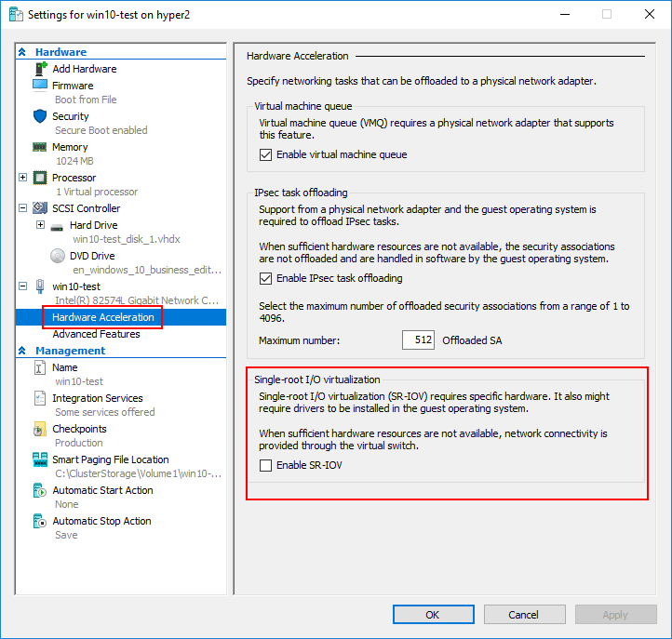Screen dimensions: 672x639
Task: Click the Automatic Start Action icon
Action: pyautogui.click(x=40, y=490)
